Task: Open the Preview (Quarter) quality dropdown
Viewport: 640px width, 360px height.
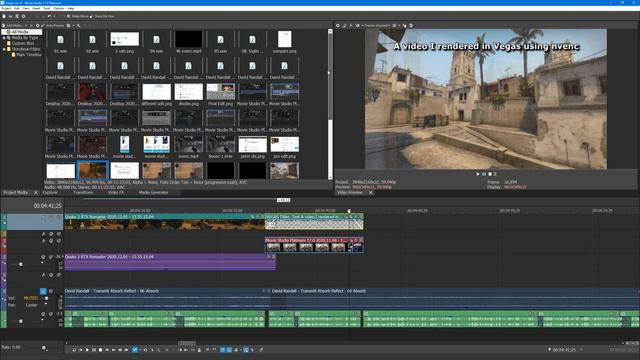Action: [x=377, y=25]
